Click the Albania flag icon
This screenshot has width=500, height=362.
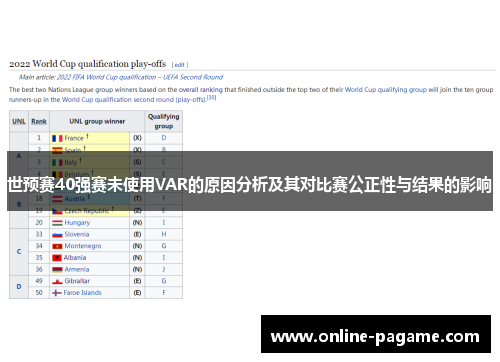(57, 258)
